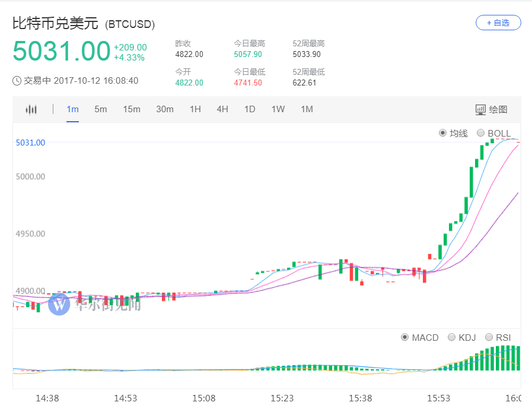Viewport: 532px width, 418px height.
Task: Add BTCUSD to watchlist with 自选 button
Action: point(498,23)
